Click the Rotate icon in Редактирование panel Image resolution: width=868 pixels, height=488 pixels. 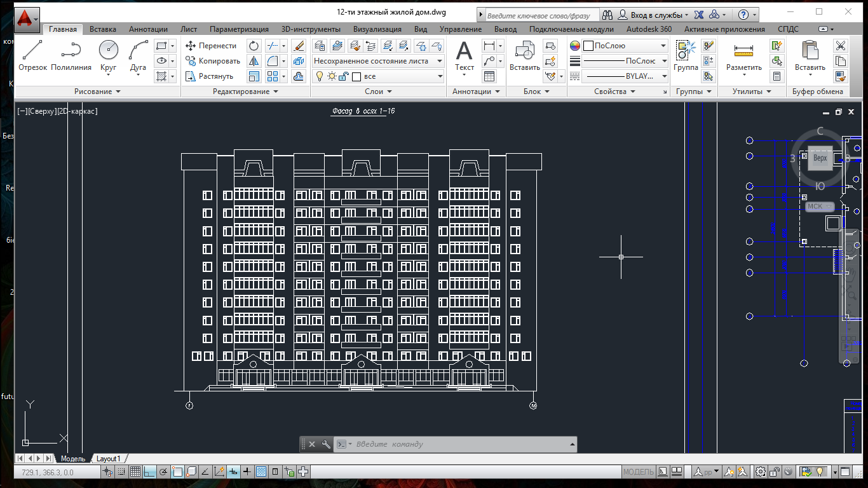click(x=254, y=46)
